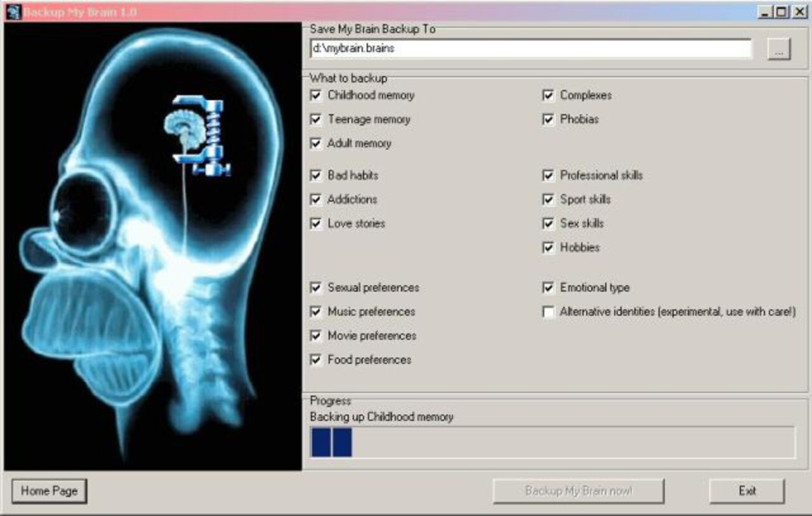Toggle the Phobias checkbox
Viewport: 812px width, 516px height.
tap(549, 120)
